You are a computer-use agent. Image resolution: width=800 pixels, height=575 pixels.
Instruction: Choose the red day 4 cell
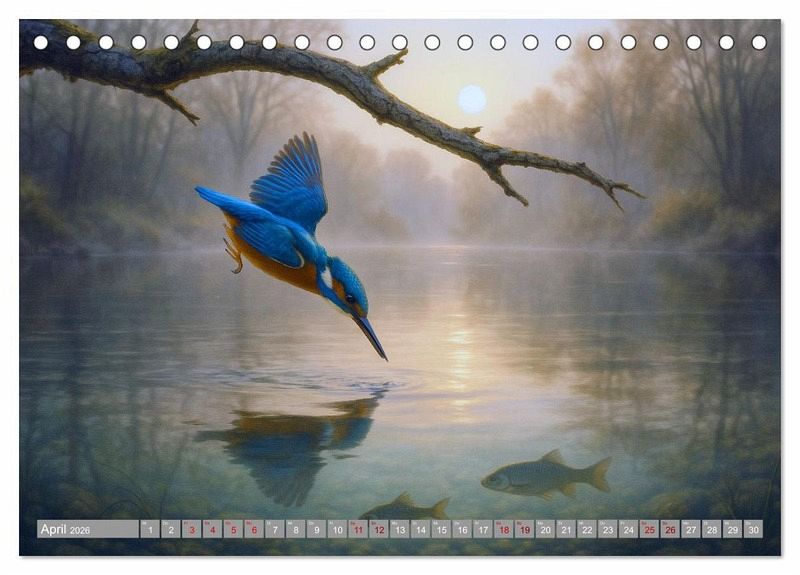pyautogui.click(x=213, y=529)
